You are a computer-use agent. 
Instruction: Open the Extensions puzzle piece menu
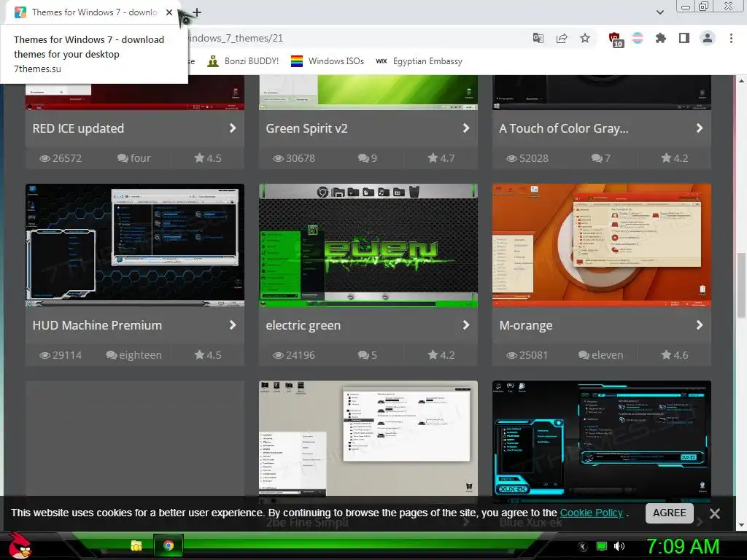point(661,39)
